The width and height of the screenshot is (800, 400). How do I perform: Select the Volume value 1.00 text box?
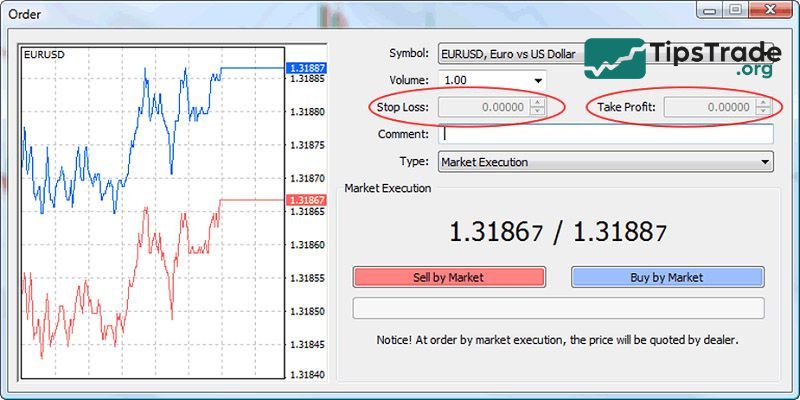(482, 80)
